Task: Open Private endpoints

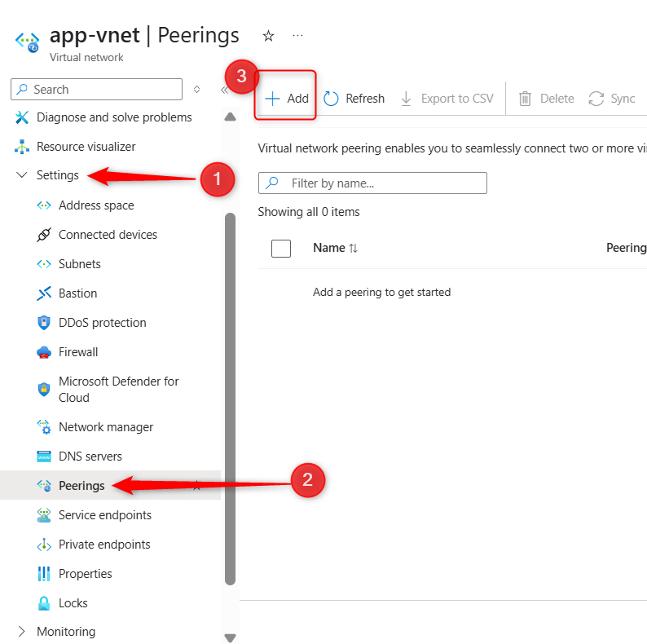Action: 104,544
